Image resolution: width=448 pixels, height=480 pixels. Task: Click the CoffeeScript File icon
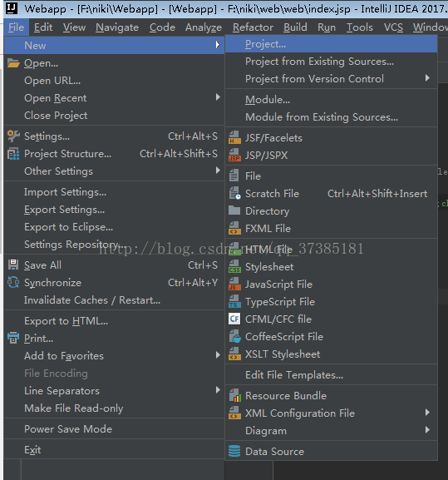click(235, 336)
